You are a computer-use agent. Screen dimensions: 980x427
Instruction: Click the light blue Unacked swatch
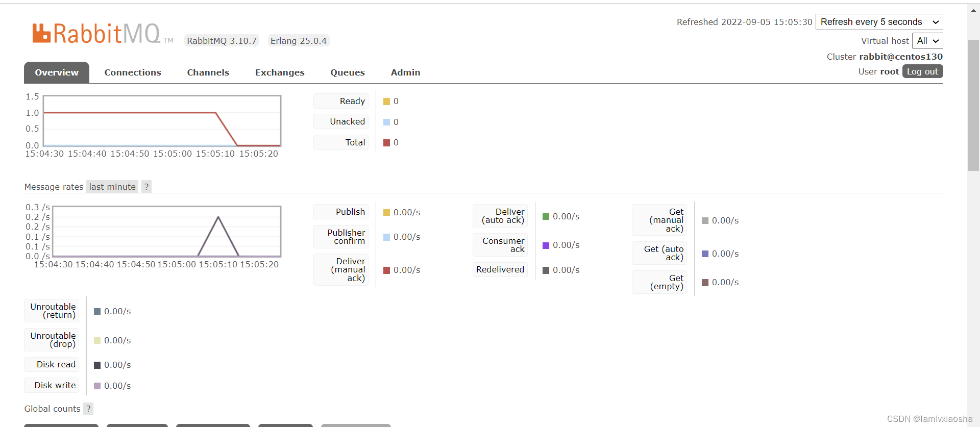pos(387,122)
